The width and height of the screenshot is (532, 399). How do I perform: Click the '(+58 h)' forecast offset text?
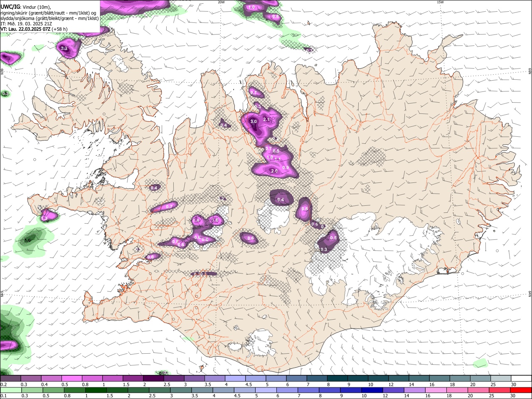tap(60, 30)
